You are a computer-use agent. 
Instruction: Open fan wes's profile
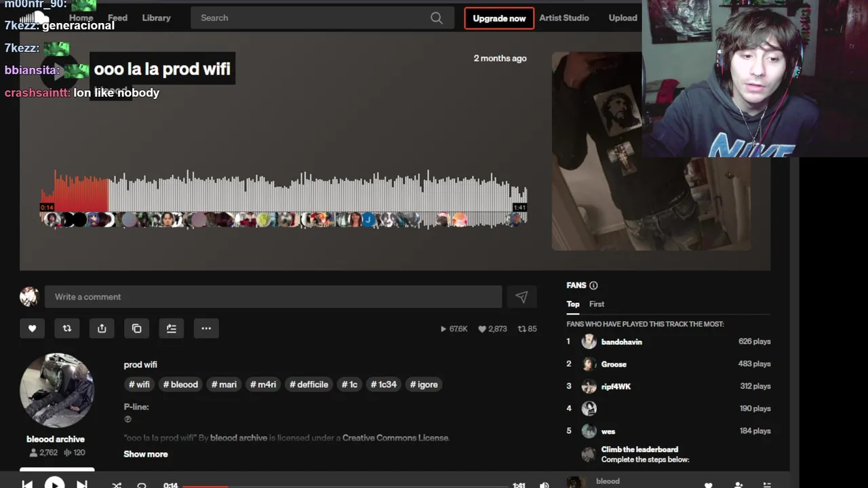click(608, 431)
